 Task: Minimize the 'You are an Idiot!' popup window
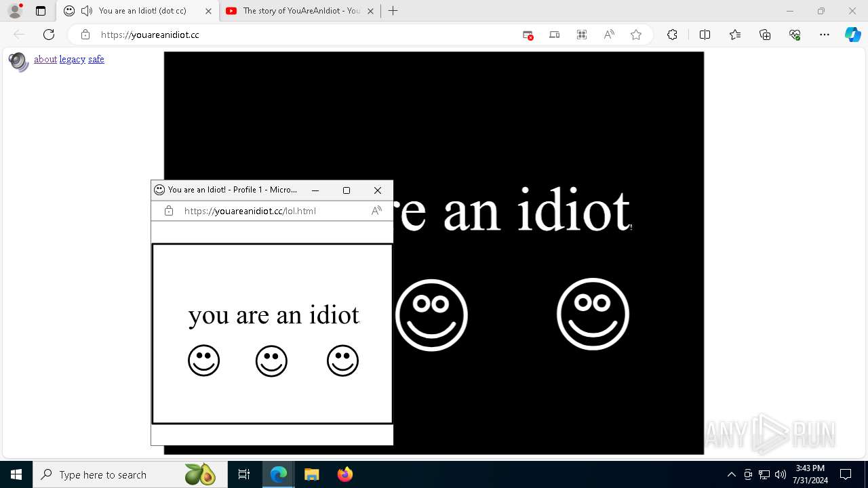(315, 190)
